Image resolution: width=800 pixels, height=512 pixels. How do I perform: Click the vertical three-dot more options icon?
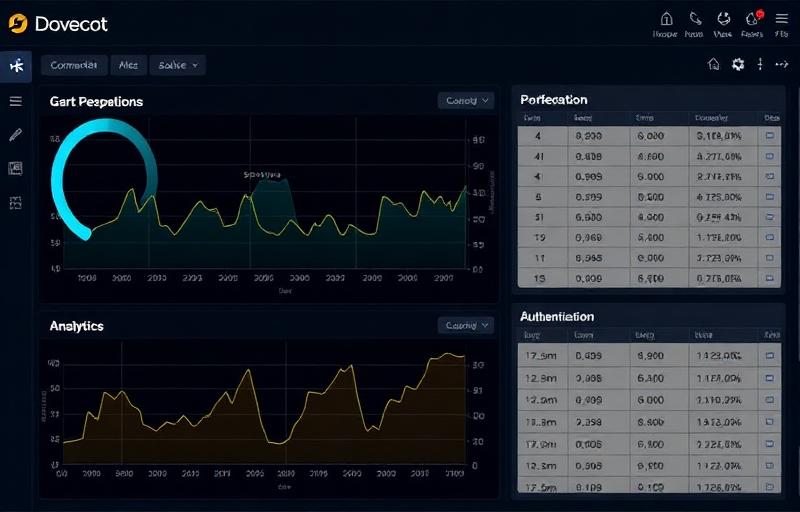[760, 64]
